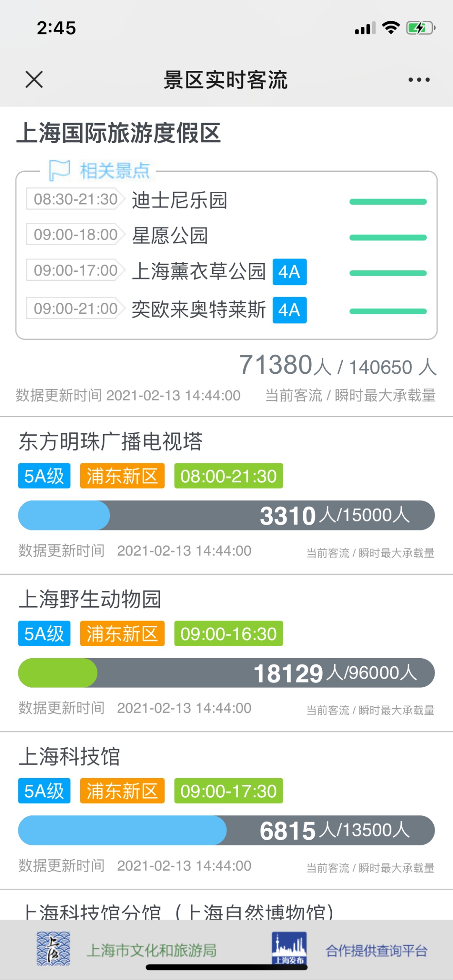The width and height of the screenshot is (453, 980).
Task: Tap 浦东新区 tag under 上海野生动物园
Action: tap(122, 634)
